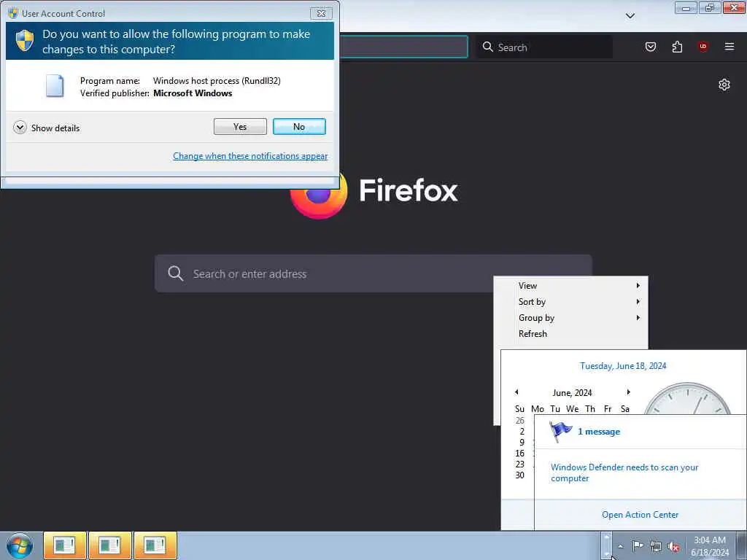
Task: Select day 23 in the calendar
Action: tap(519, 464)
